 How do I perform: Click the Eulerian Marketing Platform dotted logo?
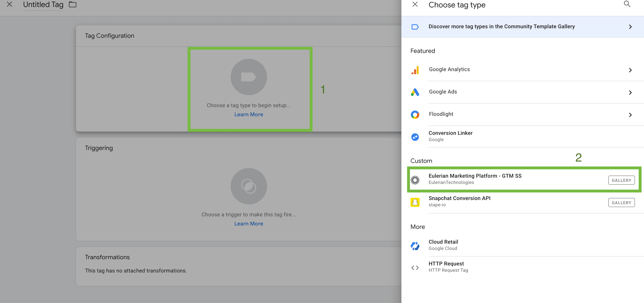click(415, 180)
